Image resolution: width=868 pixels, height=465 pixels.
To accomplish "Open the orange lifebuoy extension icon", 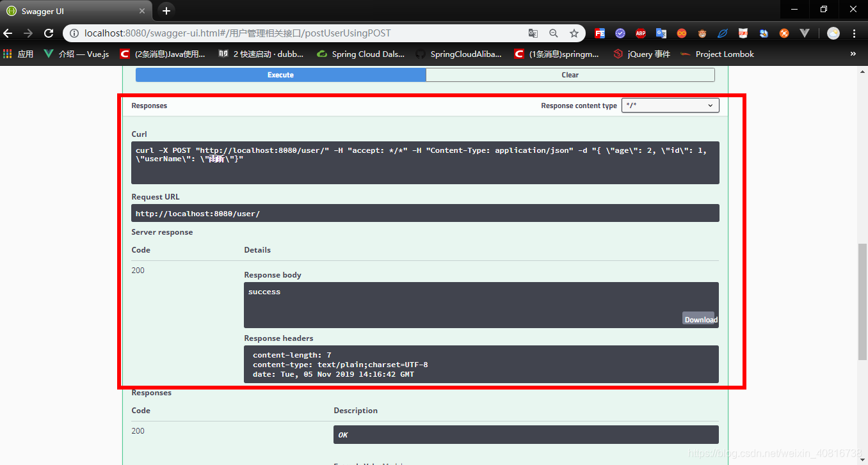I will pos(784,33).
